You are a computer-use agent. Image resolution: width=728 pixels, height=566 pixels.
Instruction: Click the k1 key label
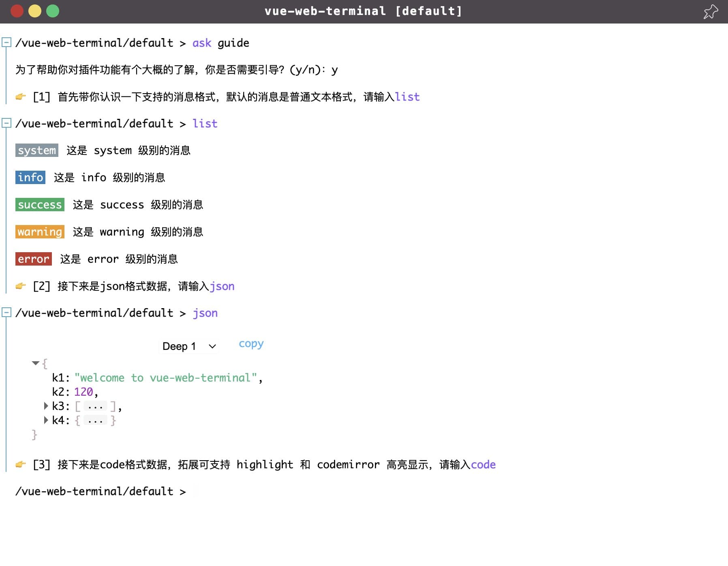(58, 378)
